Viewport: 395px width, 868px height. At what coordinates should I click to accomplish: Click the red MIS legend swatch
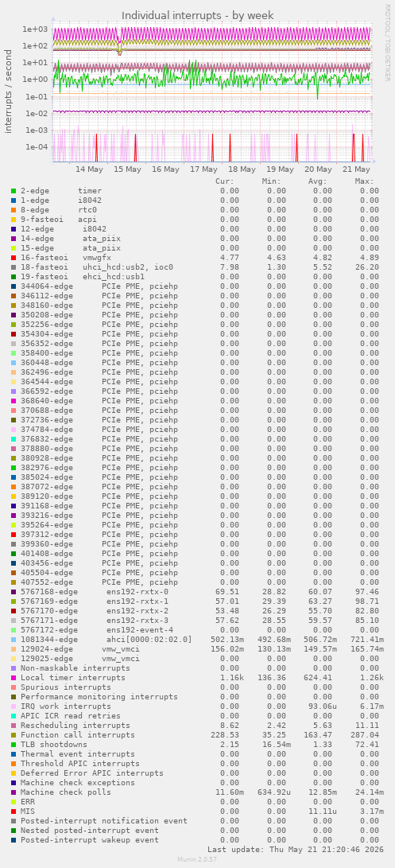click(x=14, y=811)
